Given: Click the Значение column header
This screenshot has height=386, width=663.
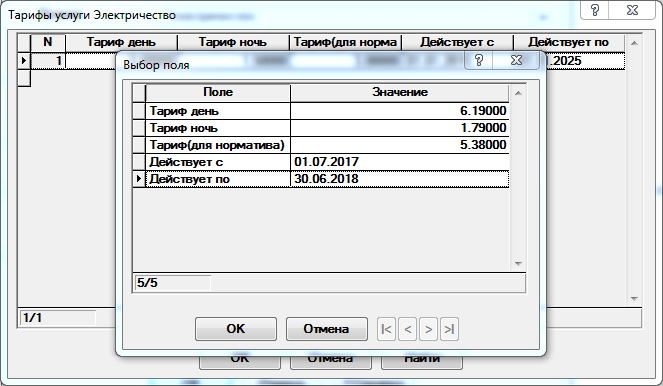Looking at the screenshot, I should (400, 93).
